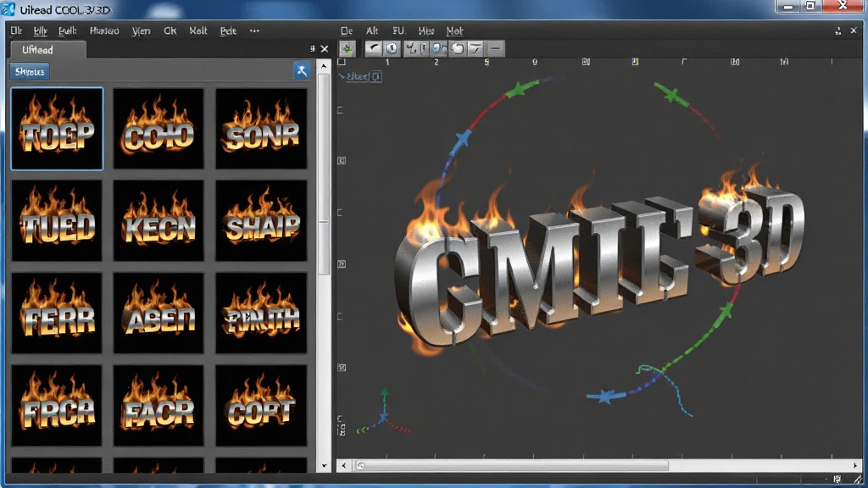Toggle the ruler origin checkbox

click(x=342, y=62)
